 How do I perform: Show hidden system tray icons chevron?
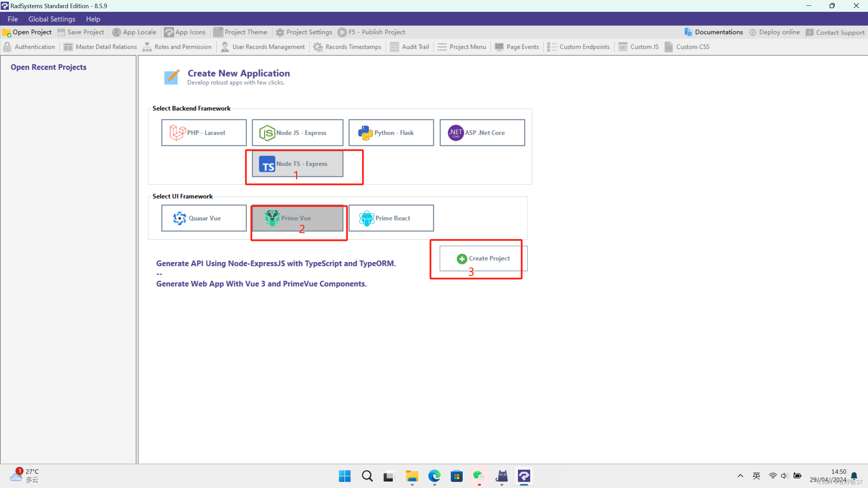pyautogui.click(x=740, y=476)
